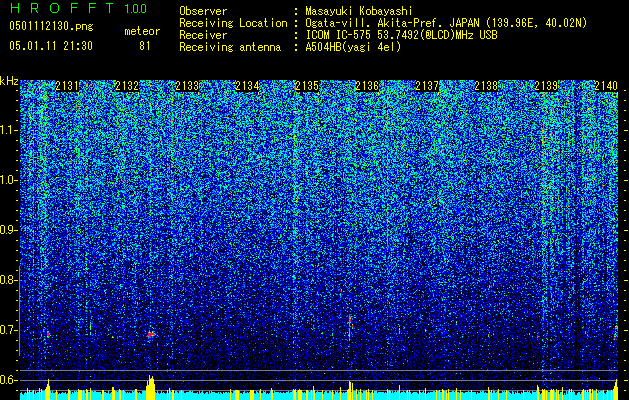Click the 2132 time marker
629x400 pixels.
(127, 86)
